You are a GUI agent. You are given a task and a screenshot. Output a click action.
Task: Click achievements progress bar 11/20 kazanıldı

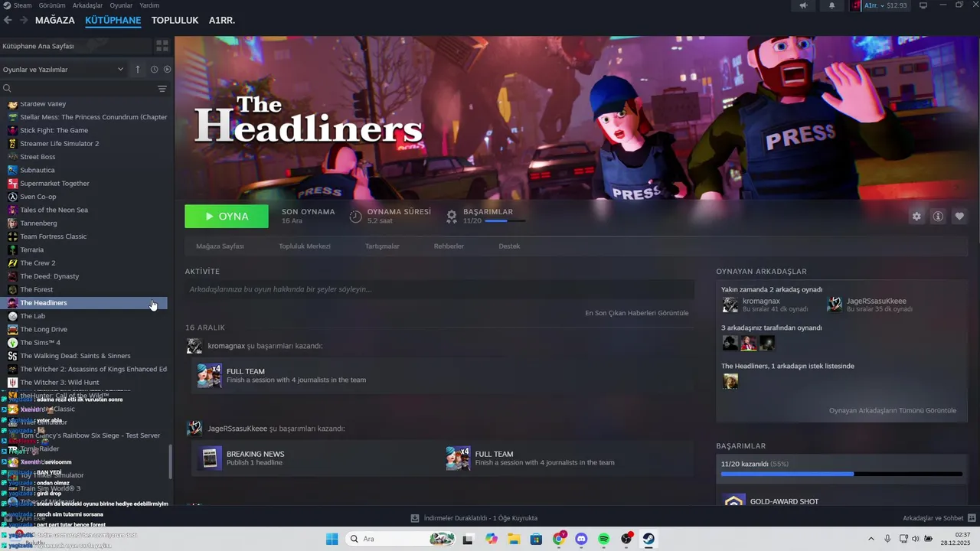tap(841, 474)
